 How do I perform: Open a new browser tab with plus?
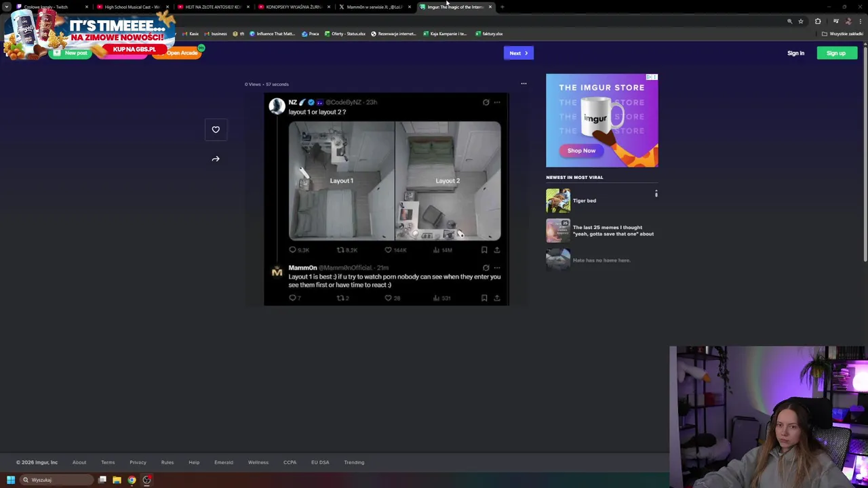click(x=502, y=7)
